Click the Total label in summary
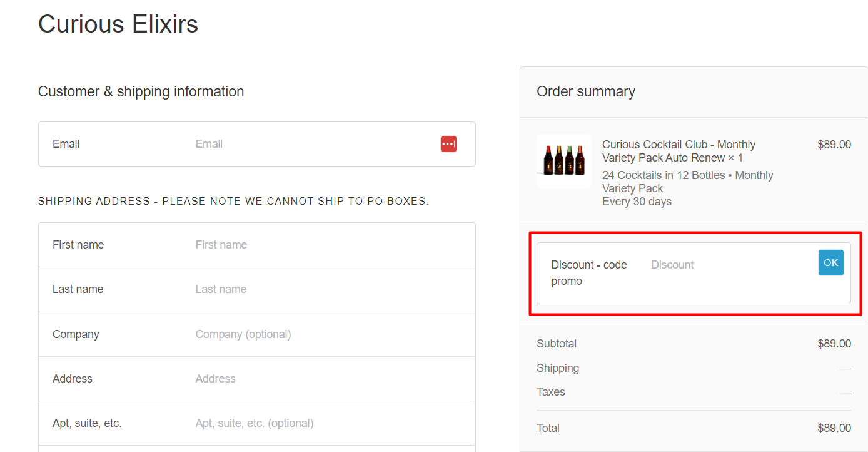The image size is (868, 452). point(548,428)
